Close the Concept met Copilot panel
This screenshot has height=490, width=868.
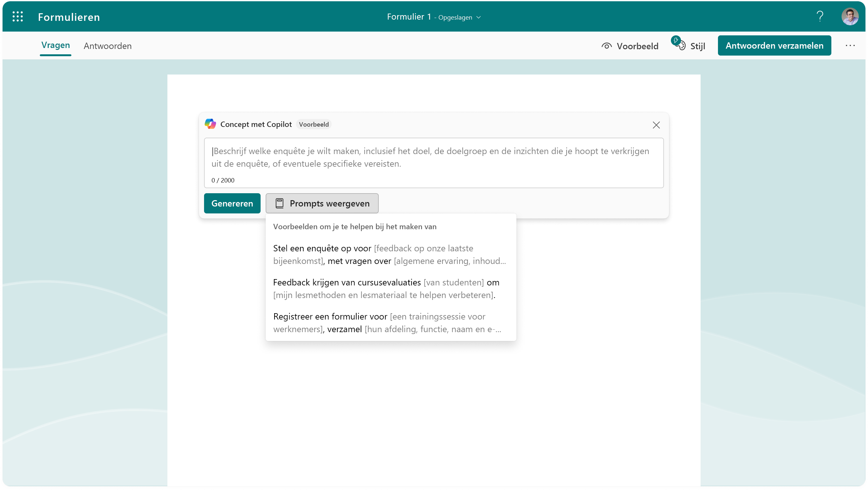(656, 125)
